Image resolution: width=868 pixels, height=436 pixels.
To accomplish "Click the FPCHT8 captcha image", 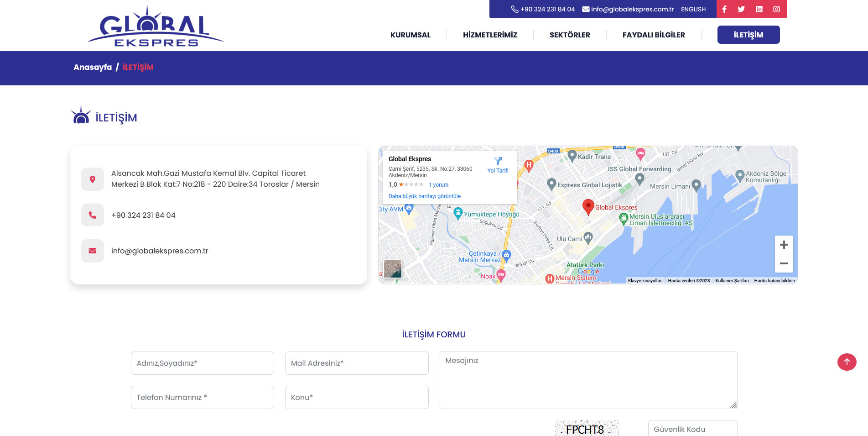I will [x=587, y=428].
